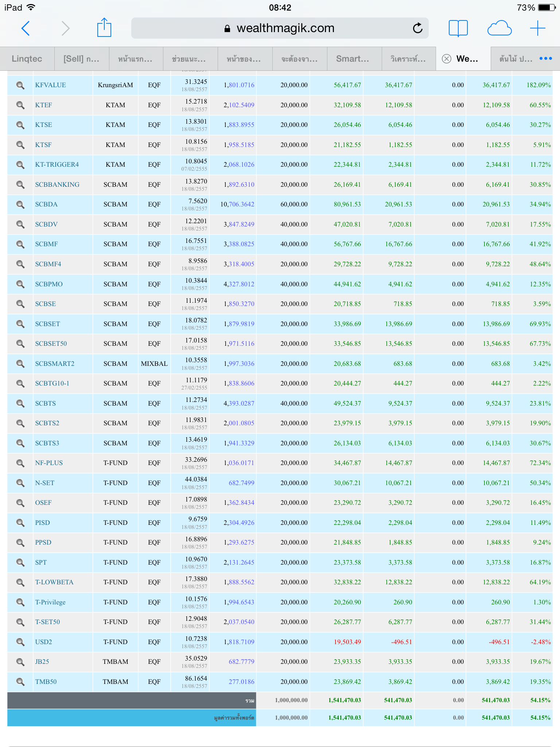Select the -2.48% return for USD2
The image size is (560, 747).
tap(541, 642)
